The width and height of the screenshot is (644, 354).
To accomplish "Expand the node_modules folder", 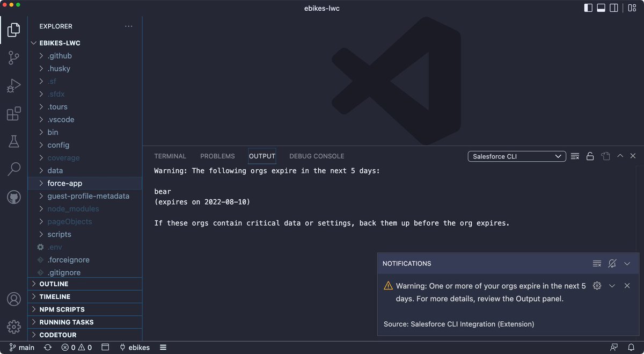I will click(x=85, y=209).
